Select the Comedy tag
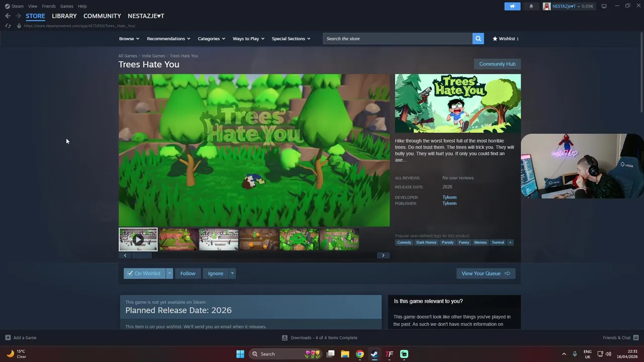644x362 pixels. pyautogui.click(x=404, y=242)
